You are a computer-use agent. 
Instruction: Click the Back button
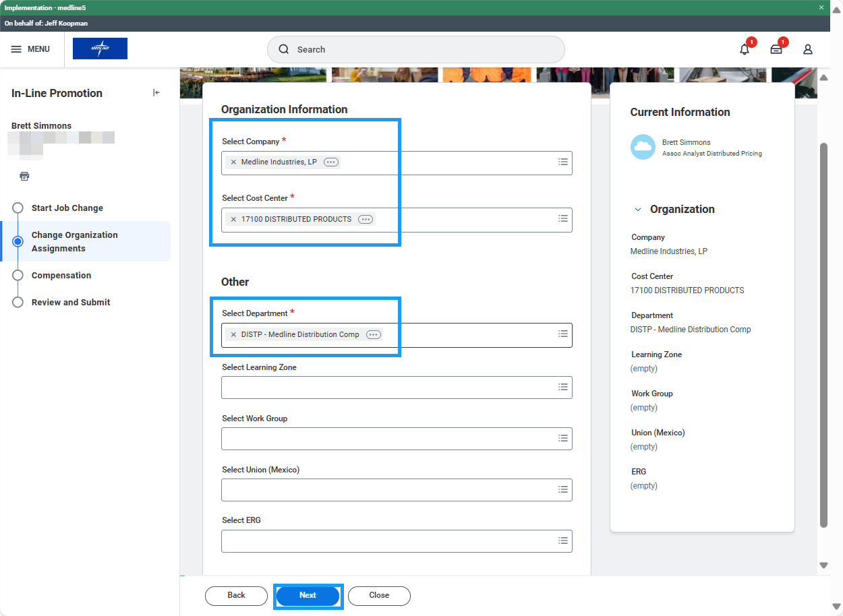pos(236,595)
